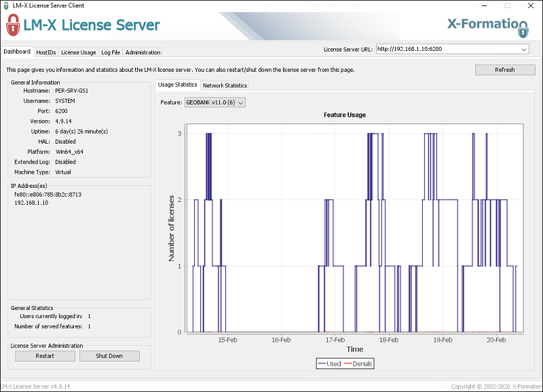This screenshot has height=392, width=543.
Task: Select the Usage Statistics tab
Action: (177, 85)
